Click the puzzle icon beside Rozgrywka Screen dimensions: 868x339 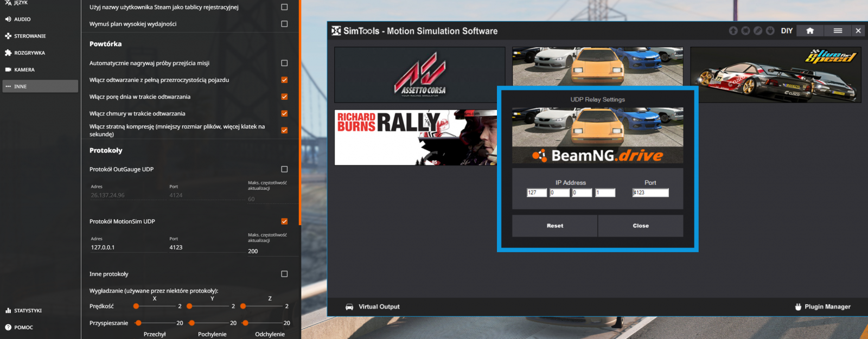[x=8, y=53]
